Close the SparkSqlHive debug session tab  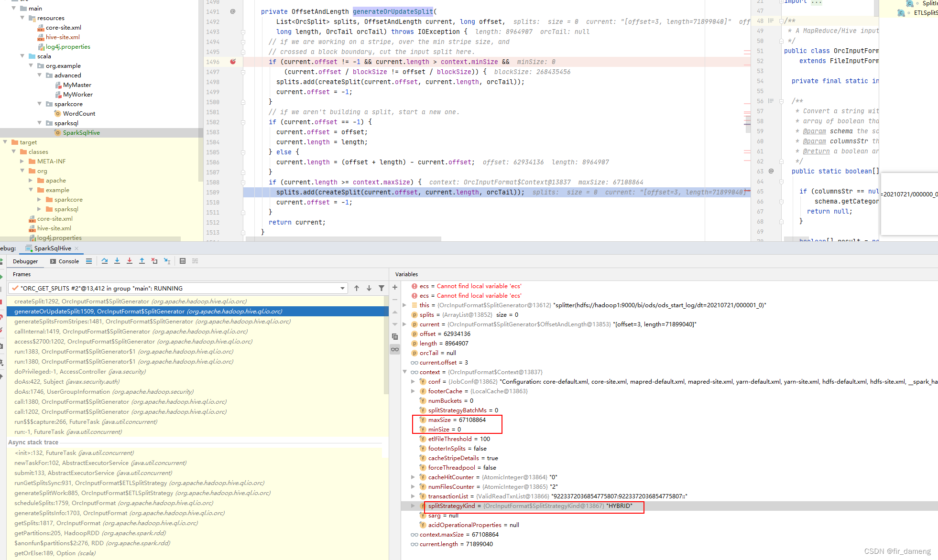click(x=76, y=248)
